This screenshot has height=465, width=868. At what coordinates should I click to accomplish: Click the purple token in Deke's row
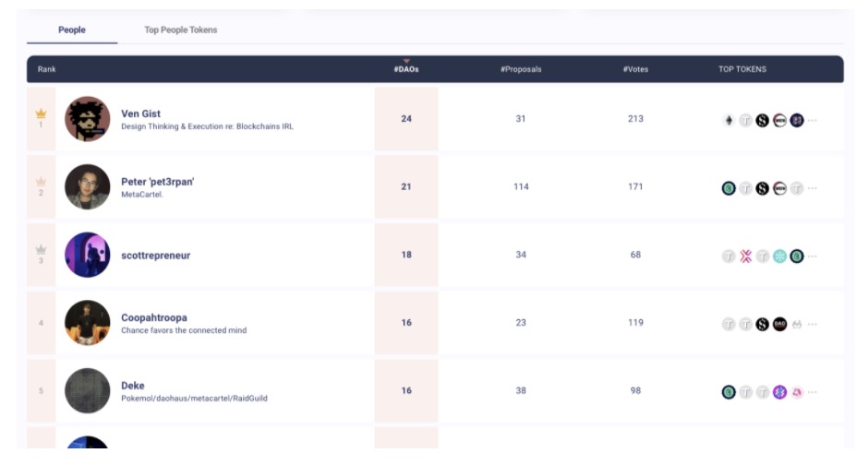coord(779,392)
